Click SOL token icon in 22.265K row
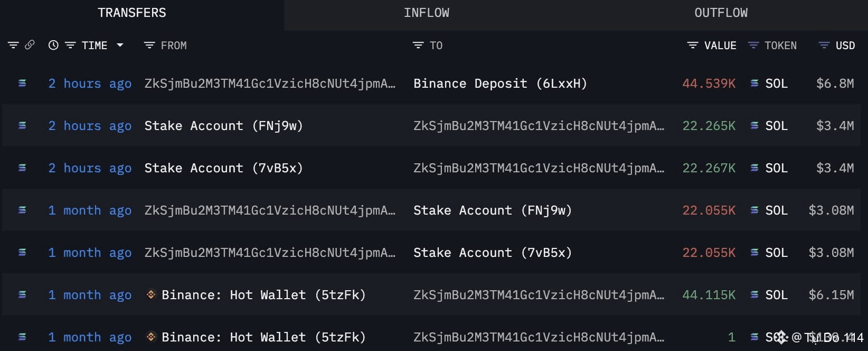Image resolution: width=868 pixels, height=351 pixels. [754, 125]
